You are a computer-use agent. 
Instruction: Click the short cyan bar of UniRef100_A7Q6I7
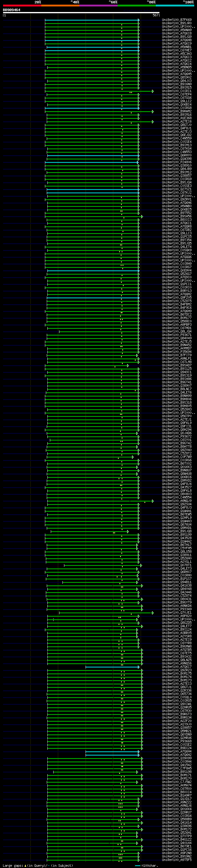(112, 667)
